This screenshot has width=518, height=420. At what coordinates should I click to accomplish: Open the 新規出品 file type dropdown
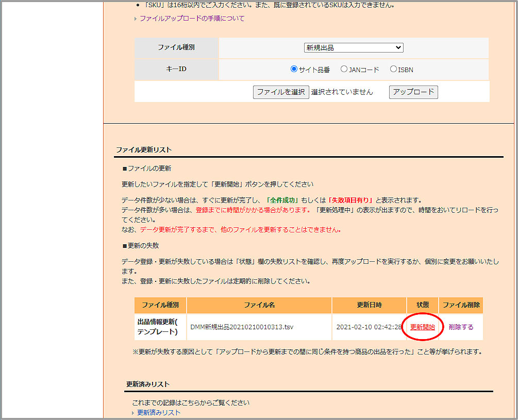coord(353,47)
